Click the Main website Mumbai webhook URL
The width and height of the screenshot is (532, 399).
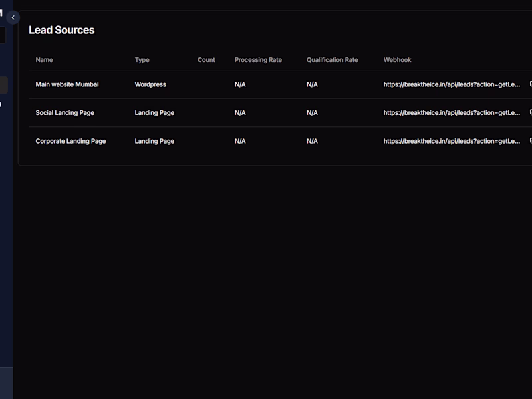(x=452, y=84)
